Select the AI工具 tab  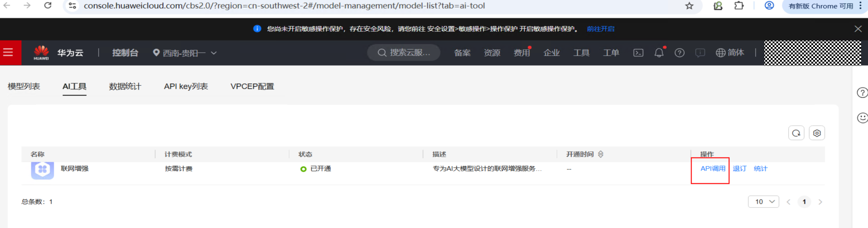pos(75,86)
